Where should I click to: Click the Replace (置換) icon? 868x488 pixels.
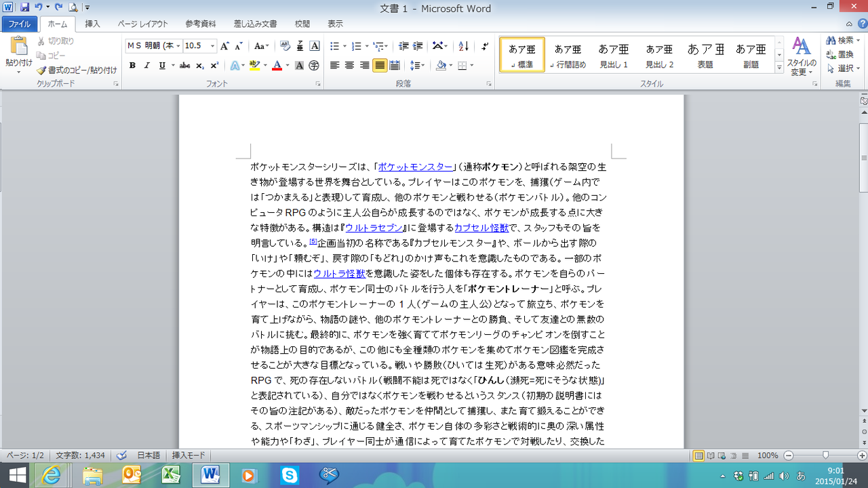click(x=831, y=54)
